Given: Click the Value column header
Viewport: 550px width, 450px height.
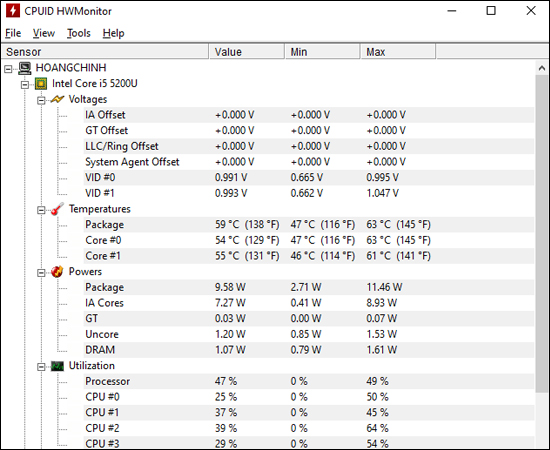Looking at the screenshot, I should pos(247,52).
